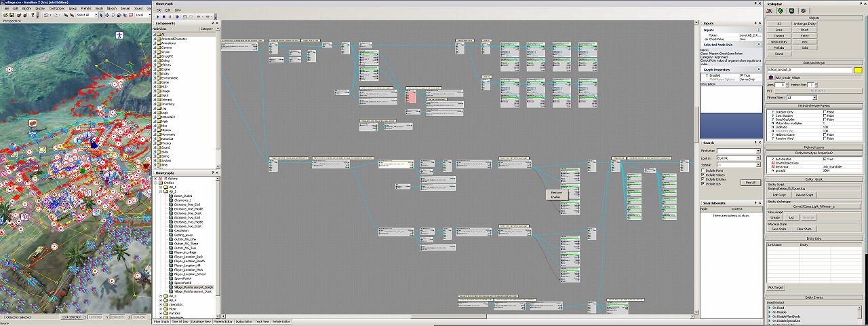Screen dimensions: 868x326
Task: Expand the AI folder in the Components tree
Action: tap(155, 34)
